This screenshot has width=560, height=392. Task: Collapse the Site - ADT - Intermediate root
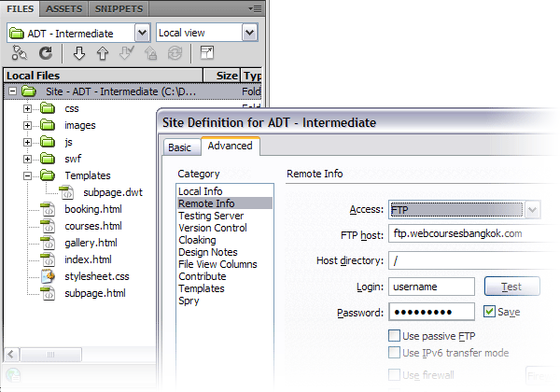(12, 91)
